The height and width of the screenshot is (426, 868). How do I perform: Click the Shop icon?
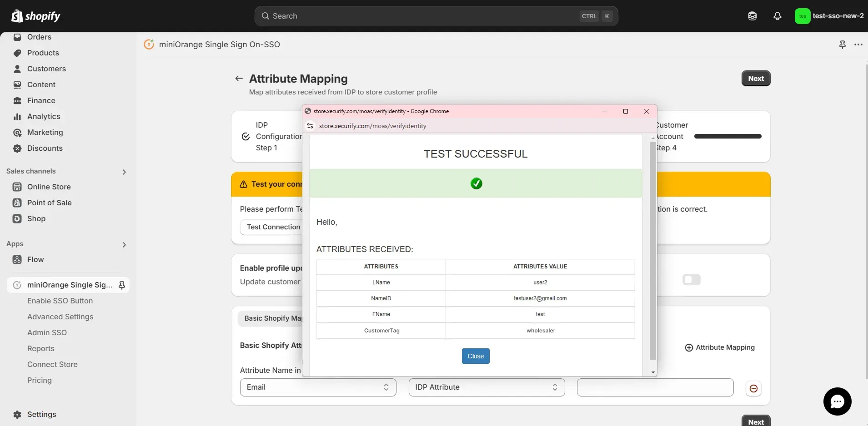17,219
